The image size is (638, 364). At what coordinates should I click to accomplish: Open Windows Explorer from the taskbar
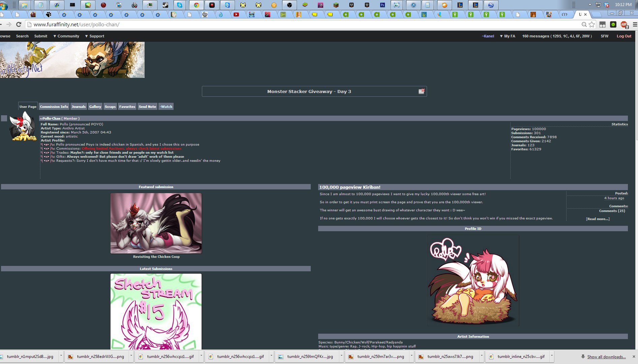(25, 5)
